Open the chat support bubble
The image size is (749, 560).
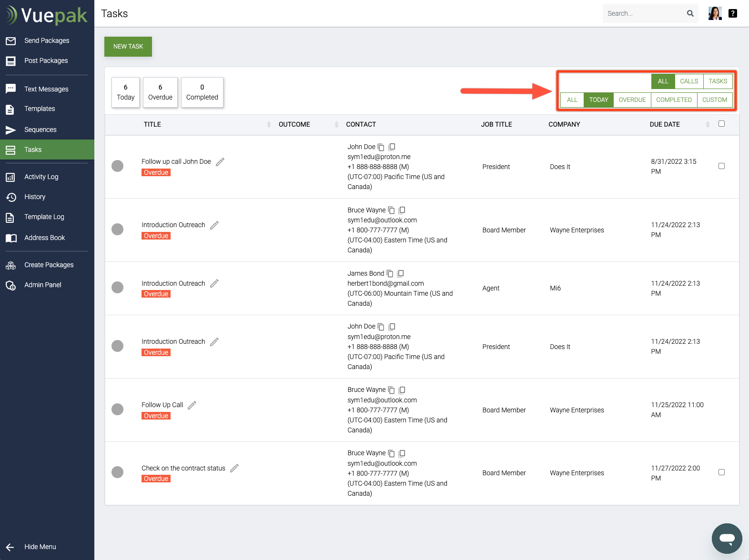[727, 539]
